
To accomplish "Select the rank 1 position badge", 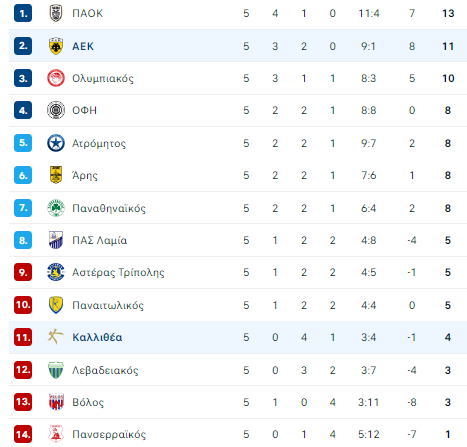I will pos(23,13).
